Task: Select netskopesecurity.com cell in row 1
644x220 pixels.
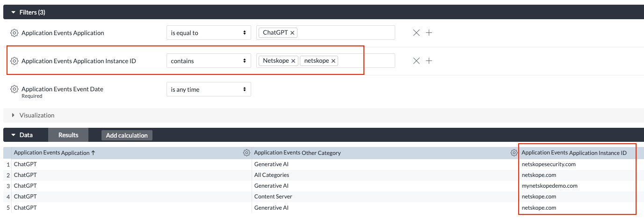Action: (549, 164)
